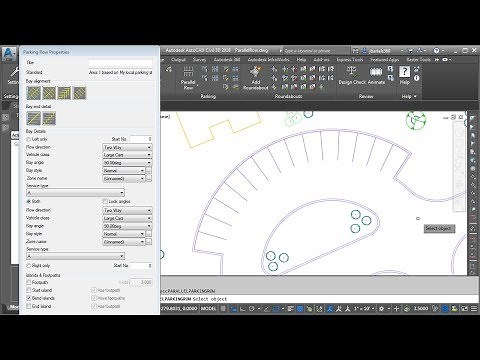Select the herringbone Bay alignment icon
This screenshot has height=360, width=480.
[64, 93]
